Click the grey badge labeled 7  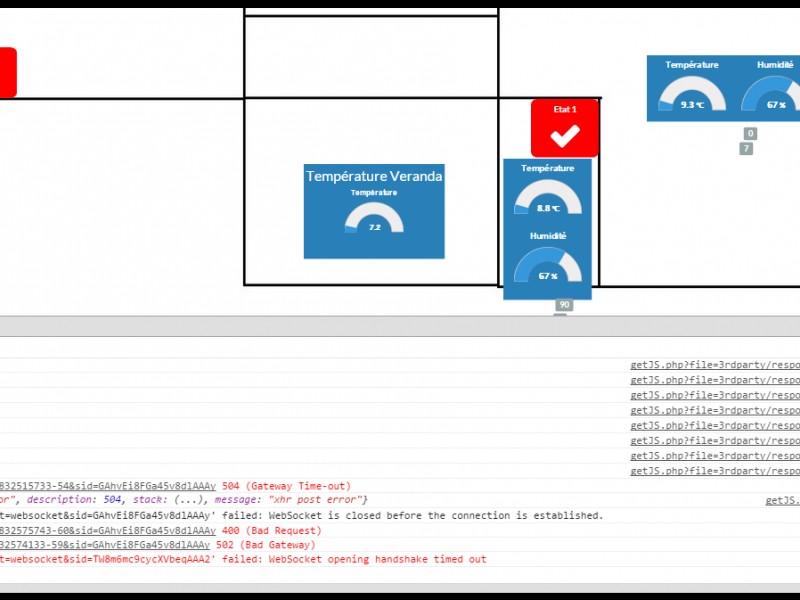[x=746, y=149]
